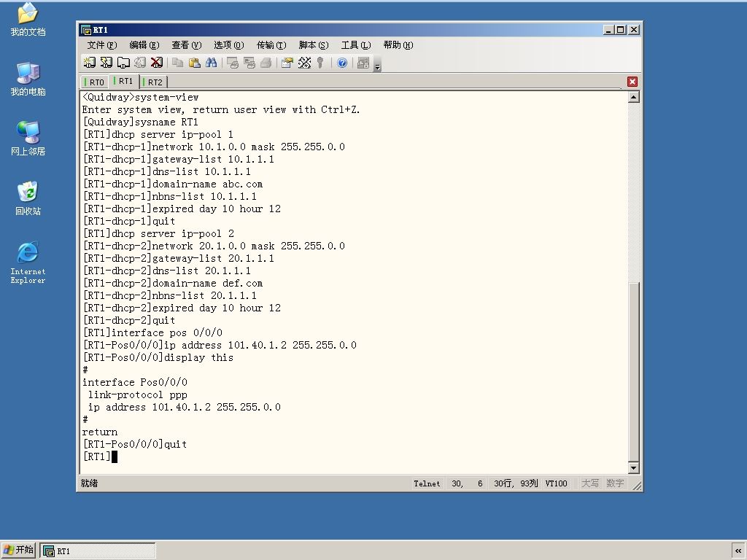Click the 'return' line in terminal
747x560 pixels.
click(99, 432)
